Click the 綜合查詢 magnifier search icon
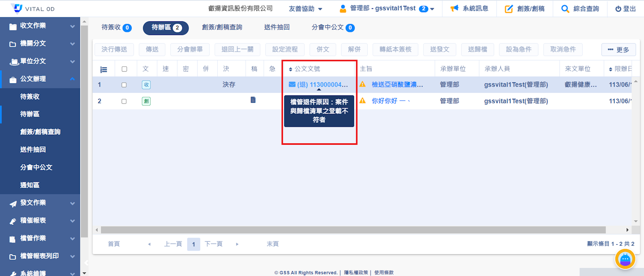The image size is (644, 276). (565, 8)
